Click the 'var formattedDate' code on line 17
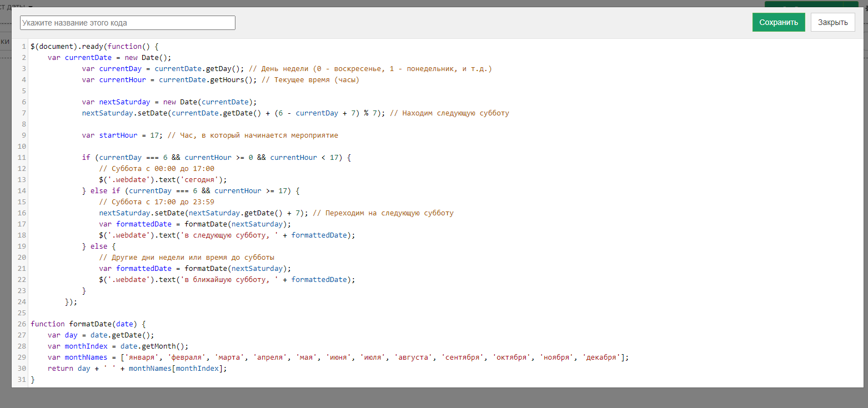Viewport: 868px width, 408px height. click(x=195, y=224)
